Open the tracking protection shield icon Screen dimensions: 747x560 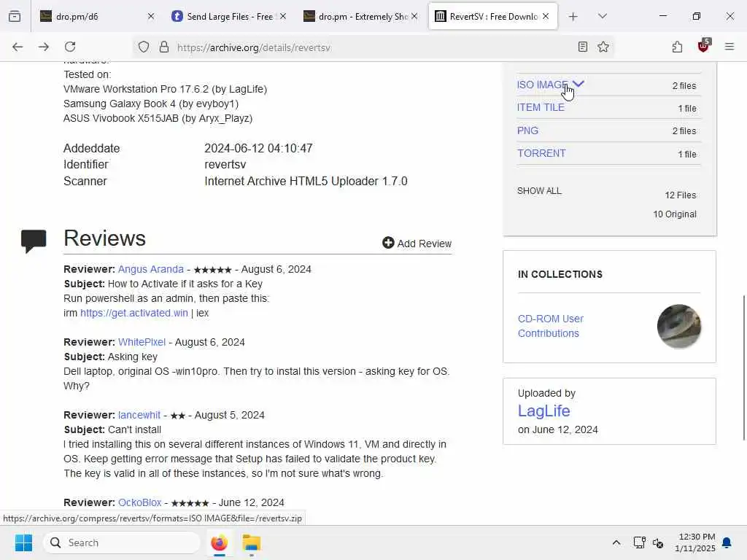point(144,47)
